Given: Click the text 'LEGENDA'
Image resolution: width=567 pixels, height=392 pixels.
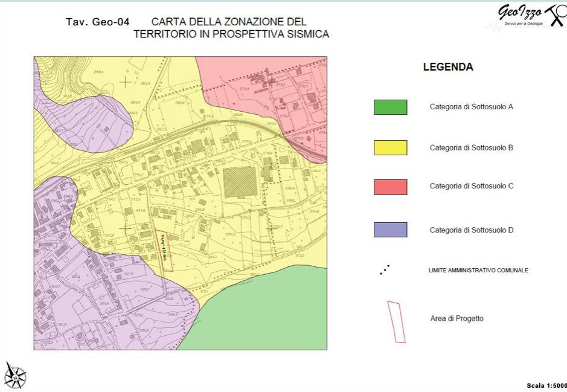Looking at the screenshot, I should tap(448, 67).
